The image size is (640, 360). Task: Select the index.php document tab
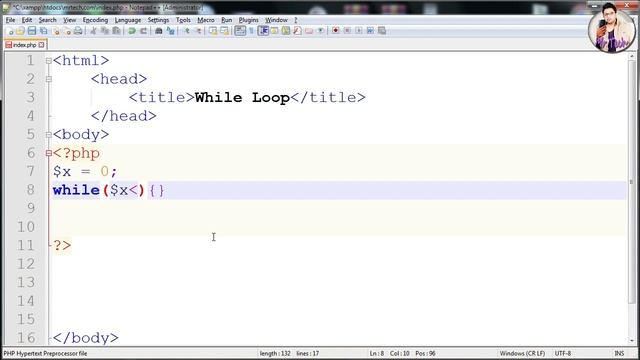(24, 45)
